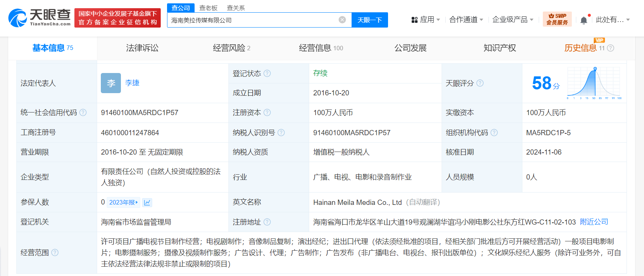Viewport: 644px width, 276px height.
Task: Click help icon next to 登记状态
Action: coord(267,73)
